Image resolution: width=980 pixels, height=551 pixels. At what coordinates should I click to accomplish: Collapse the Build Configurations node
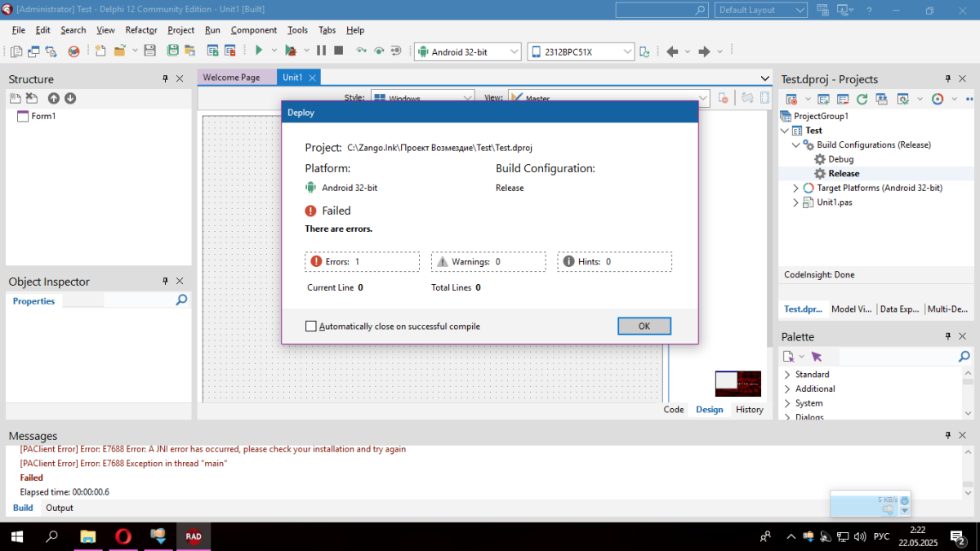coord(796,144)
